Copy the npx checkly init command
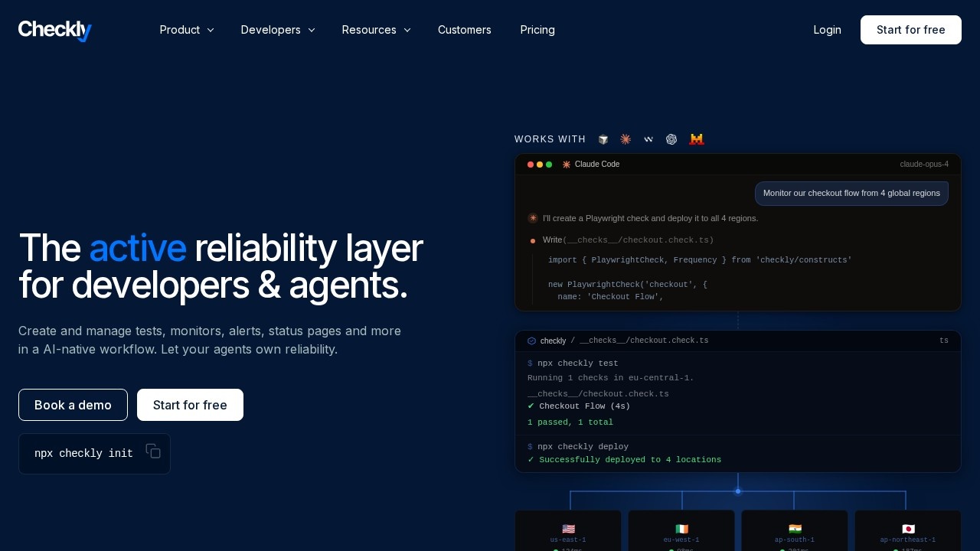 pos(153,451)
